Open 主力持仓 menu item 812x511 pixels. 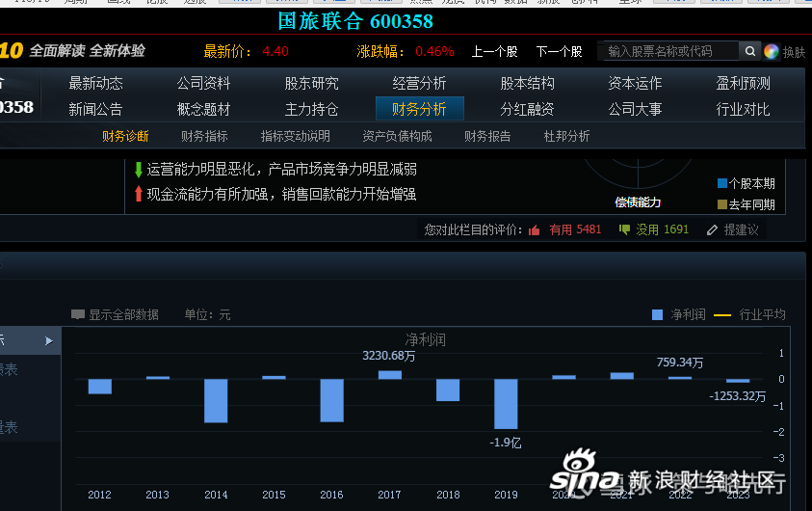pyautogui.click(x=312, y=109)
